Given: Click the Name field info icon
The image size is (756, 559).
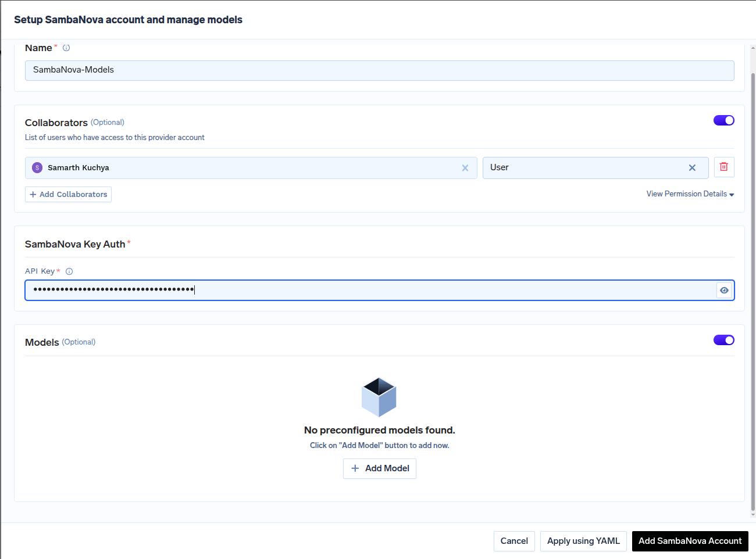Looking at the screenshot, I should [x=66, y=48].
